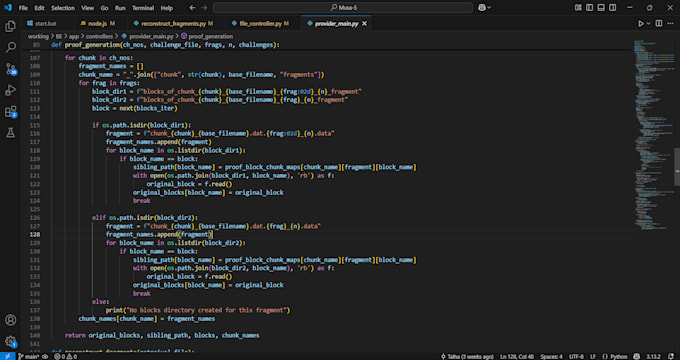680x360 pixels.
Task: Open the Selection menu
Action: (x=63, y=8)
